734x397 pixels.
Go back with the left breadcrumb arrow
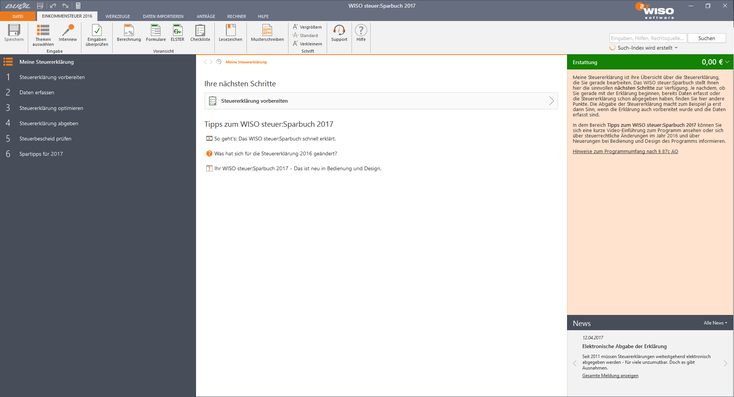[x=205, y=62]
